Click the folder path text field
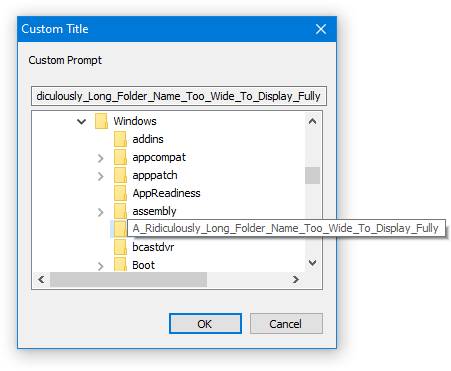 pyautogui.click(x=179, y=96)
